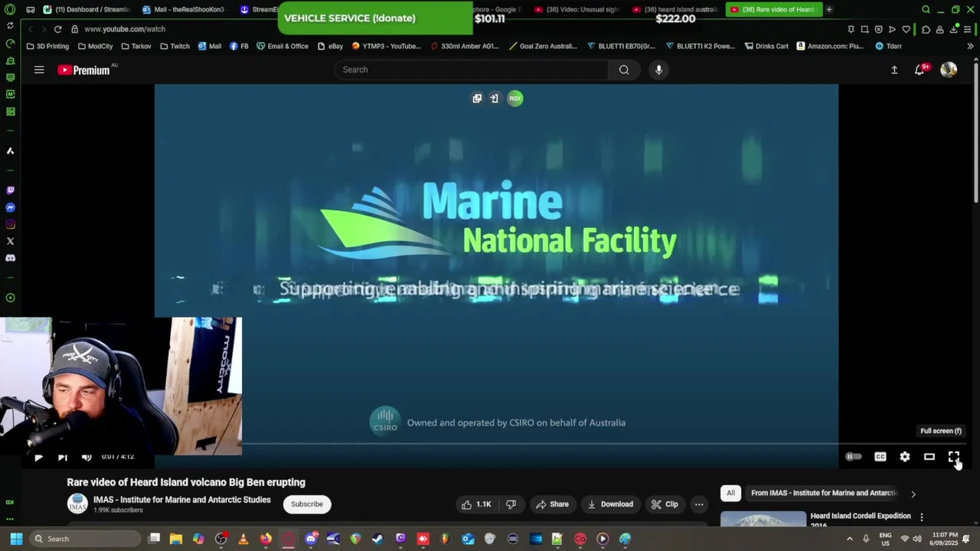The image size is (980, 551).
Task: Open Steam from the Windows taskbar
Action: [377, 539]
